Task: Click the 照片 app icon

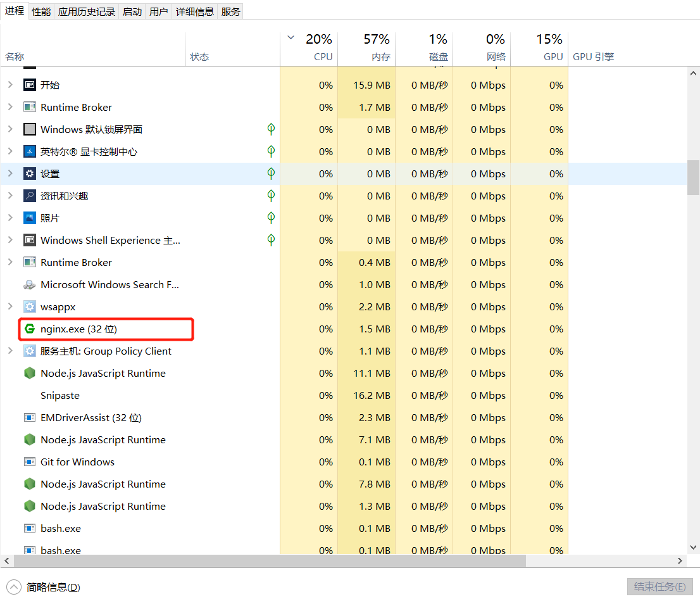Action: tap(30, 218)
